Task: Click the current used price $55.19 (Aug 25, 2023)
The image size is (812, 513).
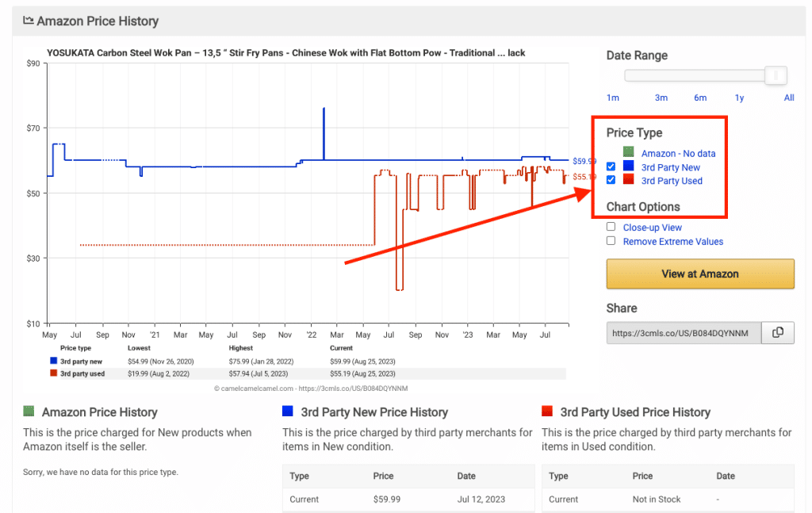Action: point(362,373)
